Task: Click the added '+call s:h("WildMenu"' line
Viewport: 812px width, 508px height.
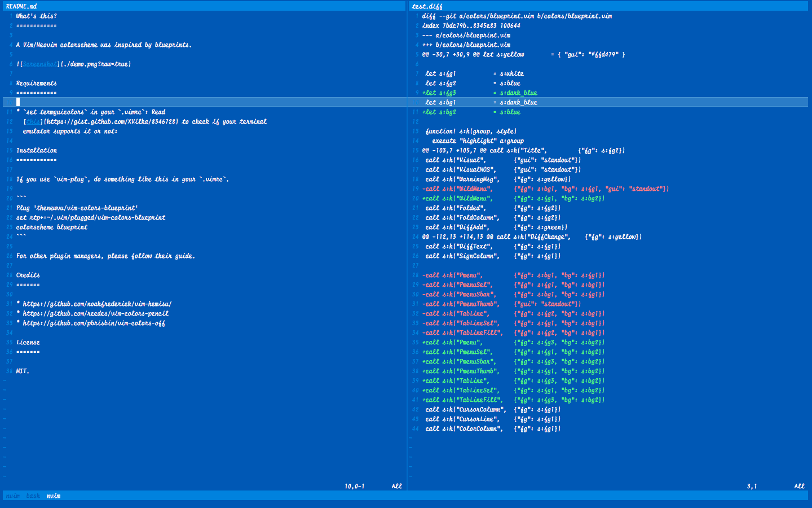Action: point(513,198)
